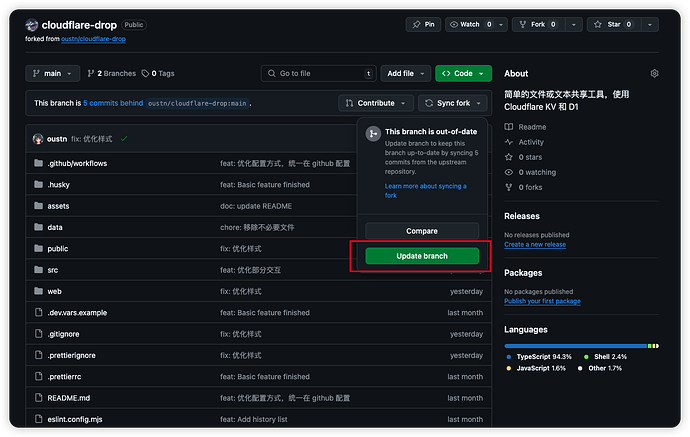Viewport: 690px width, 437px height.
Task: Click the Activity link in About
Action: [531, 142]
